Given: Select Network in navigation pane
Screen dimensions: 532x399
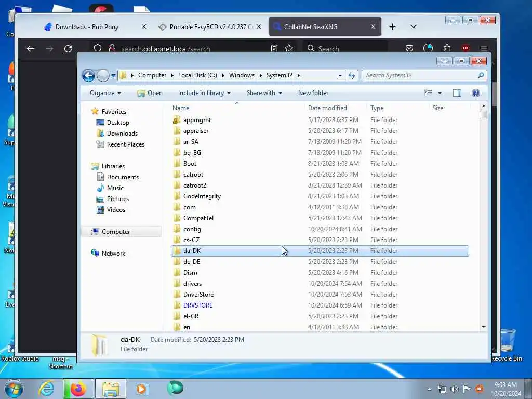Looking at the screenshot, I should pos(113,254).
